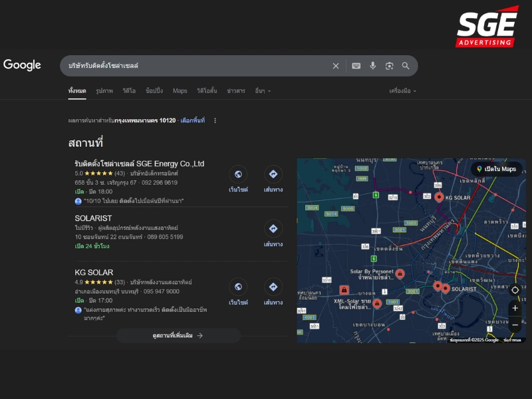532x399 pixels.
Task: Switch to the รูปภาพ tab
Action: pos(104,91)
